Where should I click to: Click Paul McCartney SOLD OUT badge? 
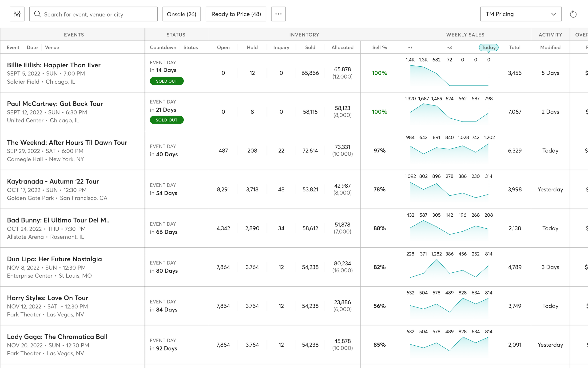(x=167, y=120)
